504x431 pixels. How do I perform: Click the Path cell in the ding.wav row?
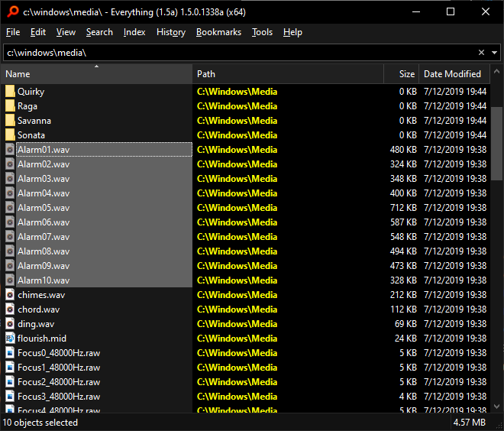[237, 324]
